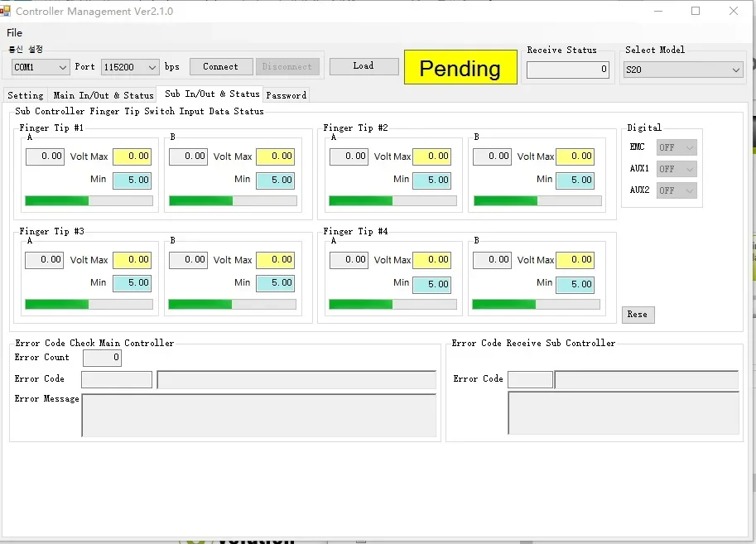Open the File menu

[14, 33]
